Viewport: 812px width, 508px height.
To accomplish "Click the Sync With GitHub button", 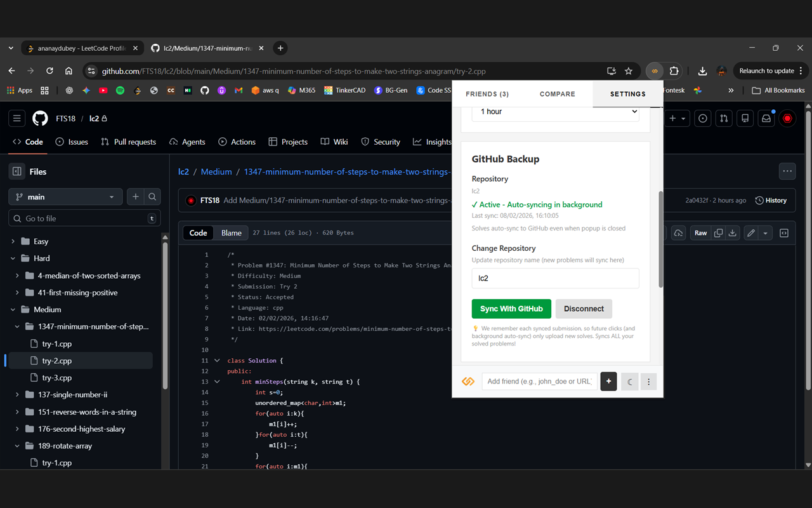I will (511, 309).
